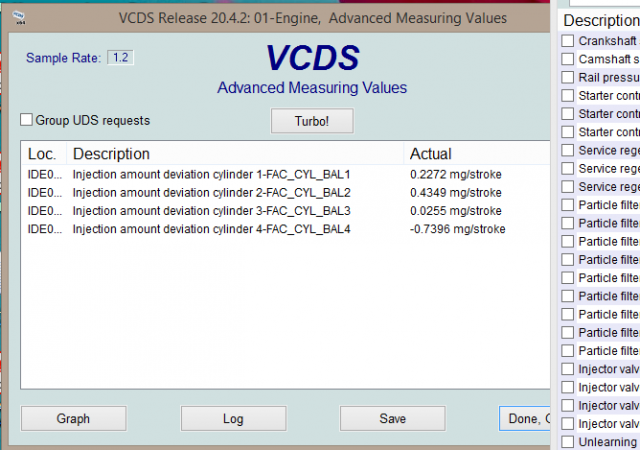Save the measuring values
The width and height of the screenshot is (640, 450).
(x=393, y=419)
